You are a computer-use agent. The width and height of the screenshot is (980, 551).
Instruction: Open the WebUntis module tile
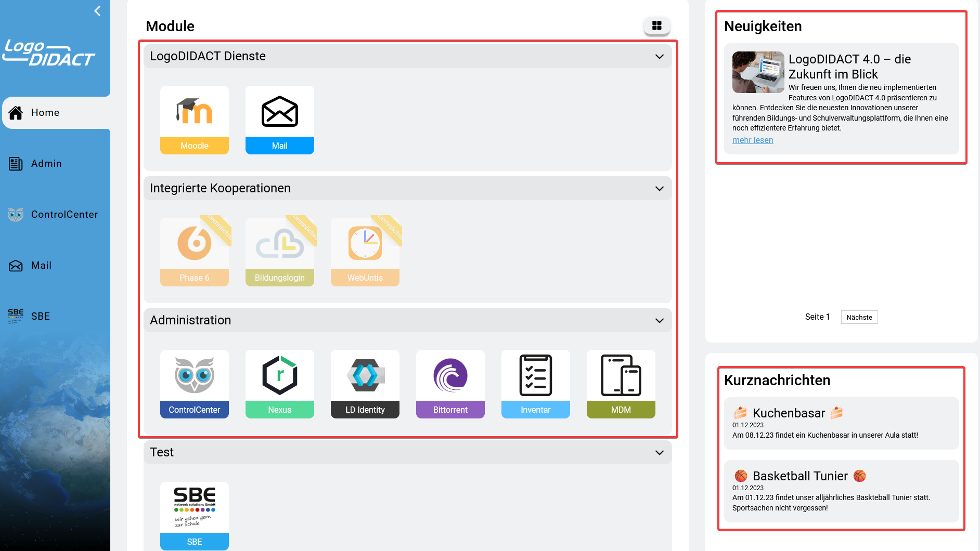click(x=365, y=252)
